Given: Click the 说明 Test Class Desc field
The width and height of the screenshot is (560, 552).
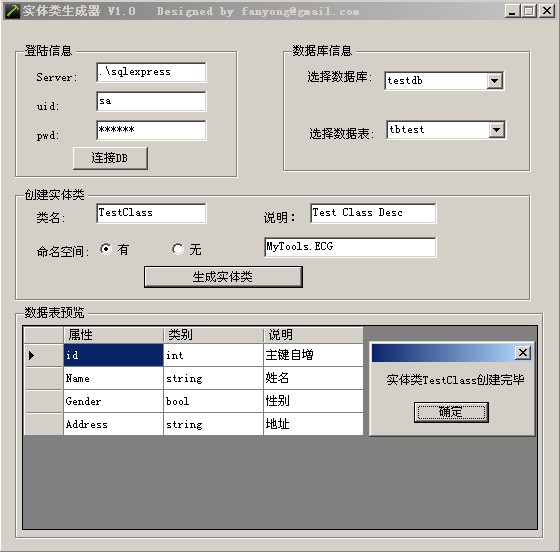Looking at the screenshot, I should click(373, 214).
